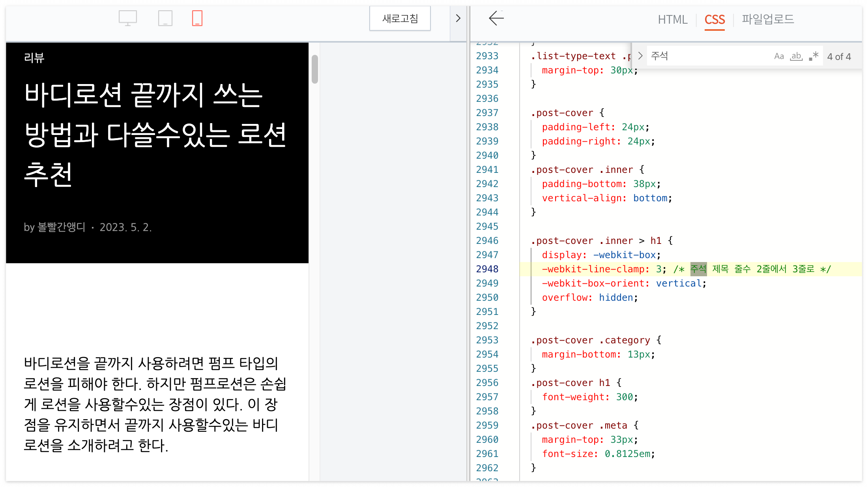Viewport: 868px width, 487px height.
Task: Click the body paragraph starting '바디로션을 끝까지'
Action: pos(155,404)
